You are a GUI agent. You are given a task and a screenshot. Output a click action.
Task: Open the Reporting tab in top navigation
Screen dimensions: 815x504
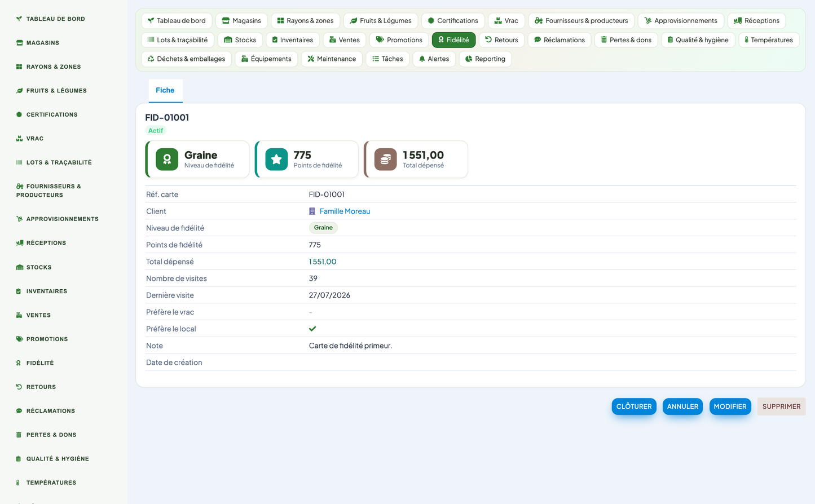point(486,59)
